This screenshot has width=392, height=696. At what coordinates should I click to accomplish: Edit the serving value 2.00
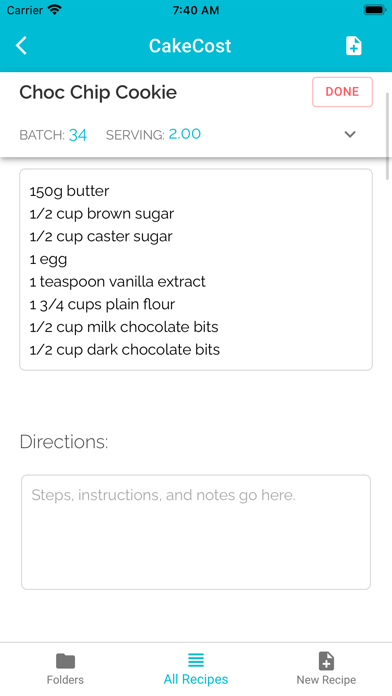tap(185, 134)
